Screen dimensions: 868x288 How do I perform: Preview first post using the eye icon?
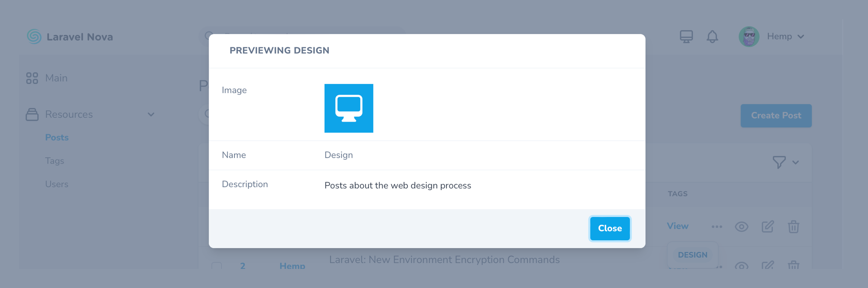[x=741, y=227]
